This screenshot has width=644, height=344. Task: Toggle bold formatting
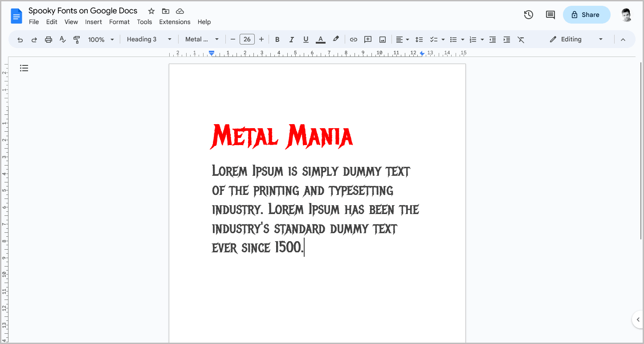click(277, 39)
